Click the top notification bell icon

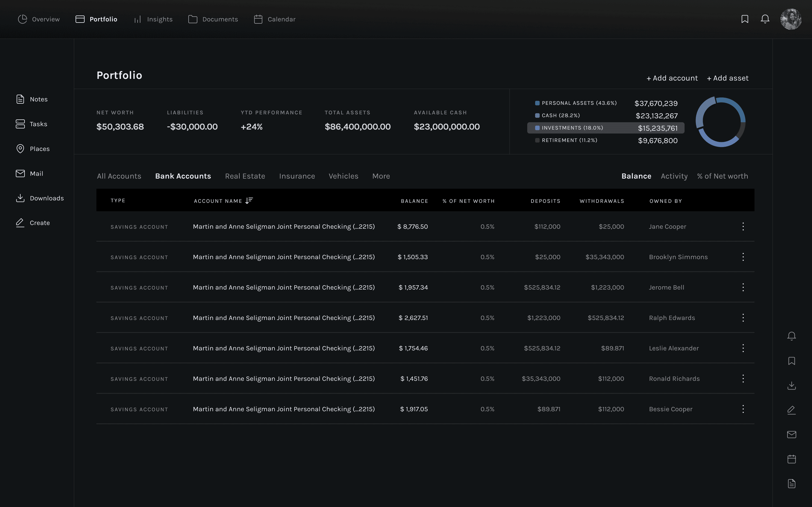pyautogui.click(x=765, y=19)
